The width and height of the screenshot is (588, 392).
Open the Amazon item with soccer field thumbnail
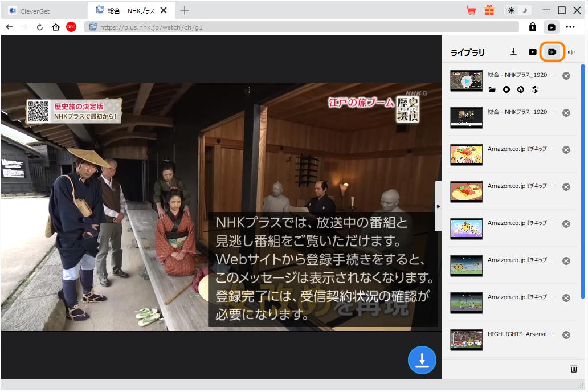click(x=467, y=303)
